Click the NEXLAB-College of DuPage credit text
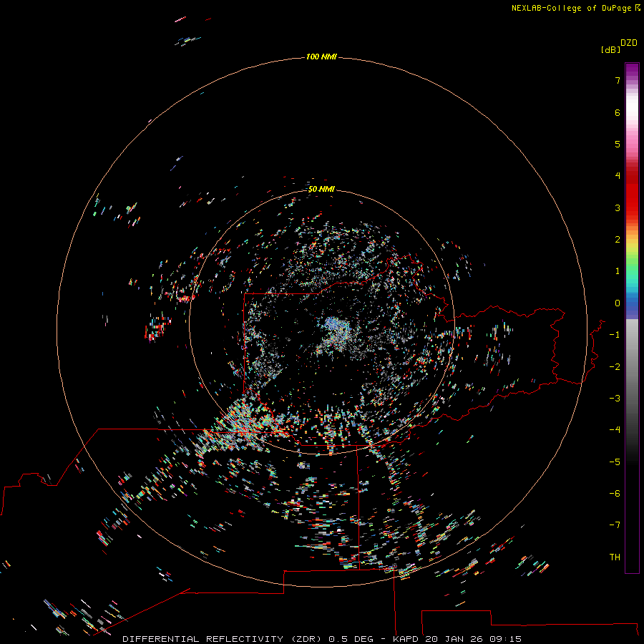The height and width of the screenshot is (644, 644). (571, 8)
